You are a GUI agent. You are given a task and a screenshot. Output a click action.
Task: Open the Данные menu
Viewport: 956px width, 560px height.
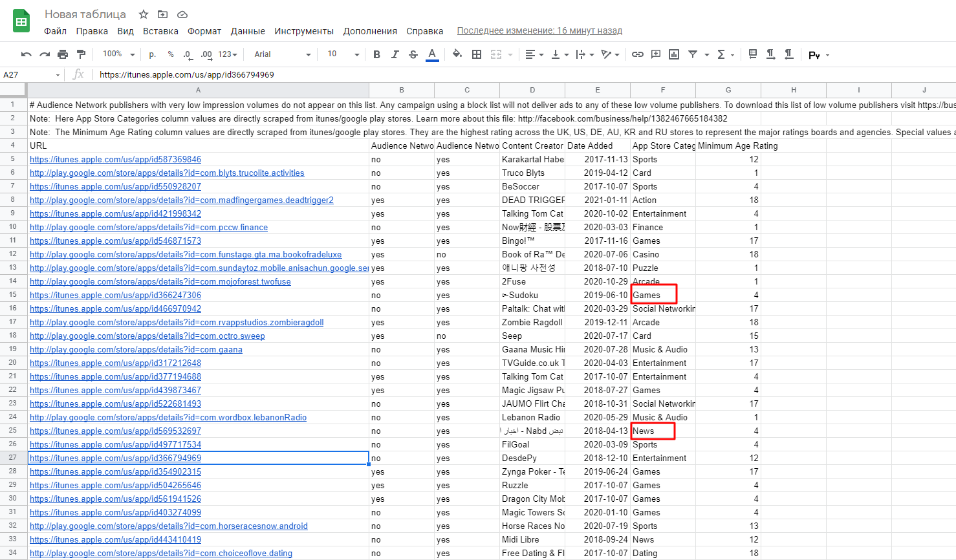pos(248,31)
